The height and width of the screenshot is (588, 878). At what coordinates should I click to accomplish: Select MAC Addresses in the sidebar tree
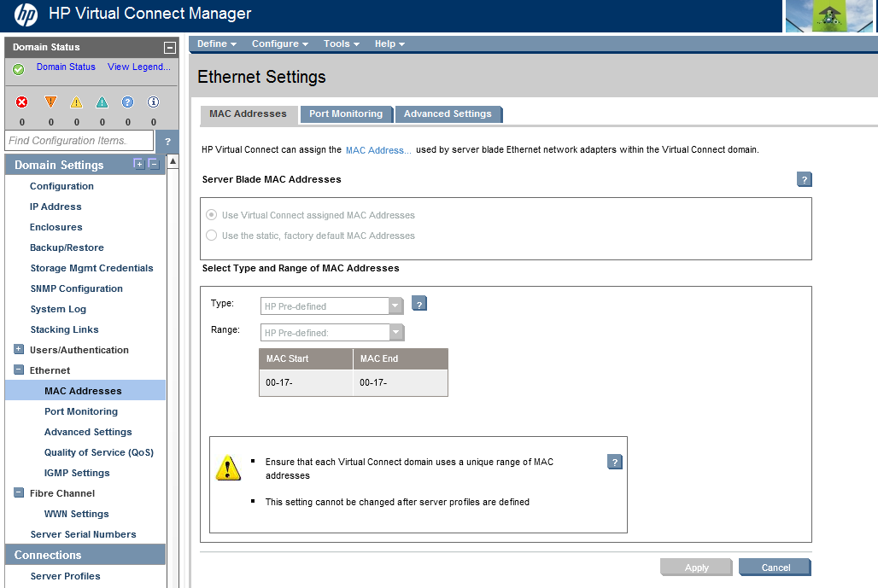tap(85, 391)
